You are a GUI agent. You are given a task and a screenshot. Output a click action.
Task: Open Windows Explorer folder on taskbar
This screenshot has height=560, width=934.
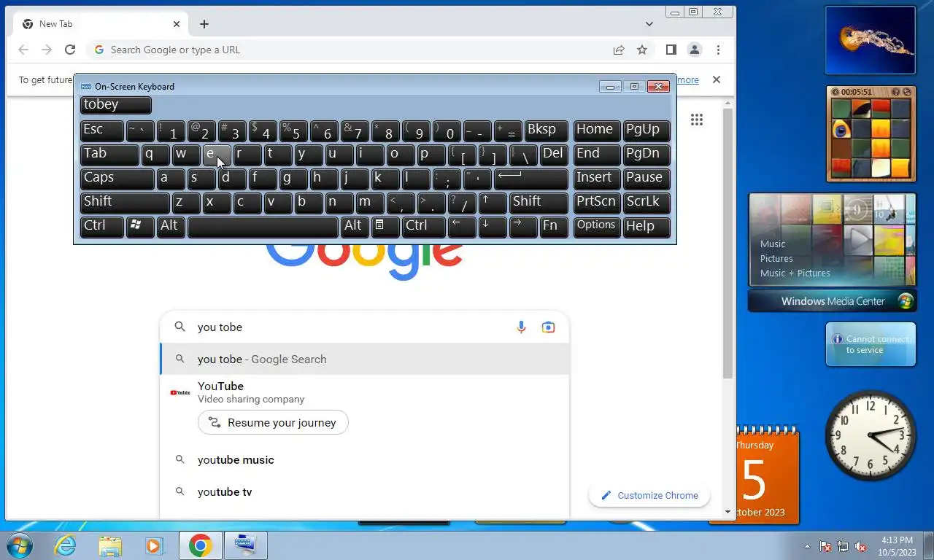[x=110, y=545]
